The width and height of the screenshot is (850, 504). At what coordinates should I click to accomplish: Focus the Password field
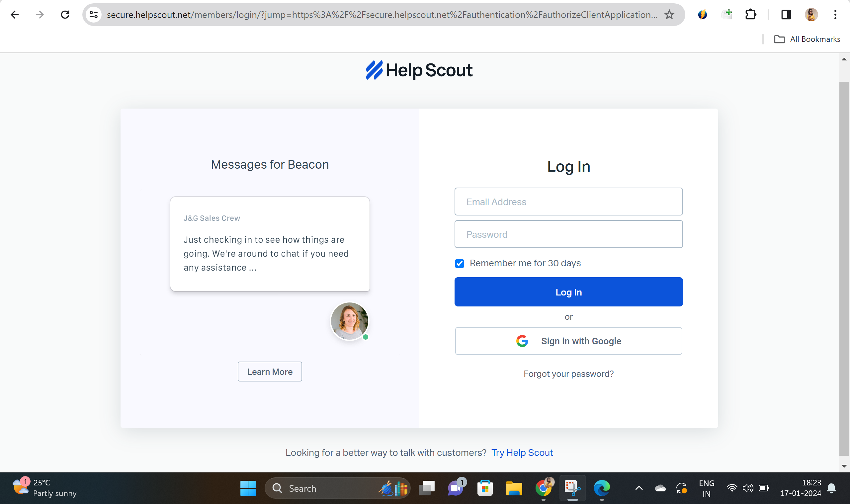(568, 234)
